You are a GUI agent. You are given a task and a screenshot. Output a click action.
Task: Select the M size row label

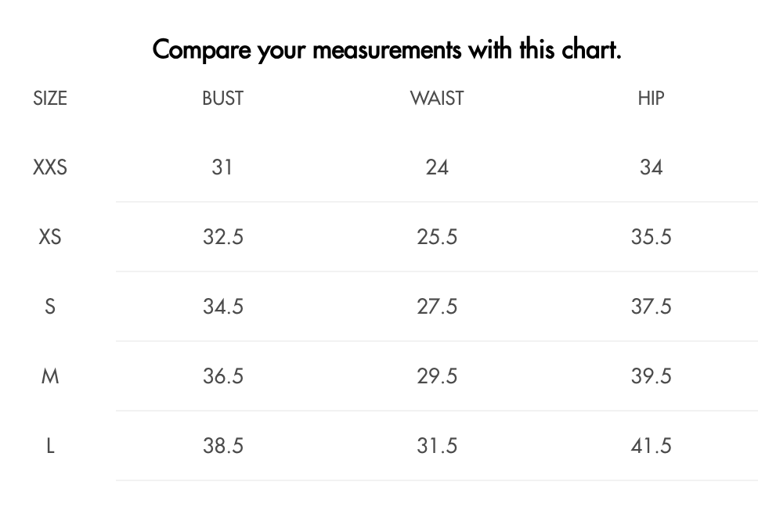click(x=50, y=376)
